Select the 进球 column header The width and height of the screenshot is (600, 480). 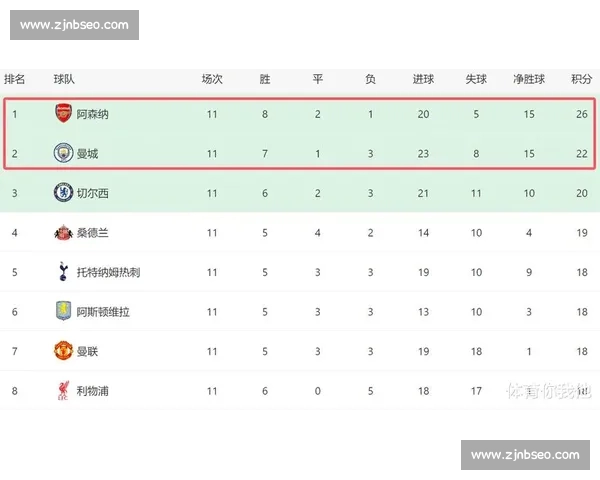(x=423, y=79)
